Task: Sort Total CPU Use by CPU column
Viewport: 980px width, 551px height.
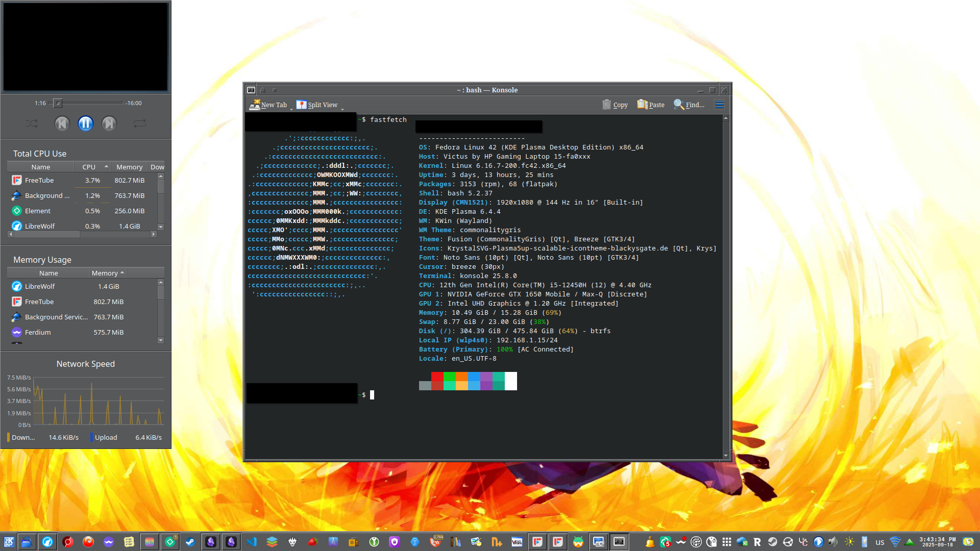Action: (92, 167)
